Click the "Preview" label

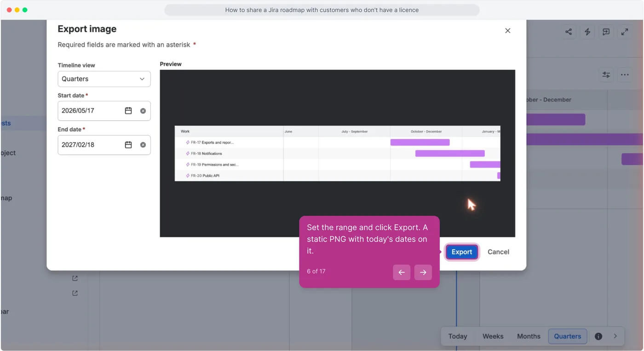click(x=171, y=64)
